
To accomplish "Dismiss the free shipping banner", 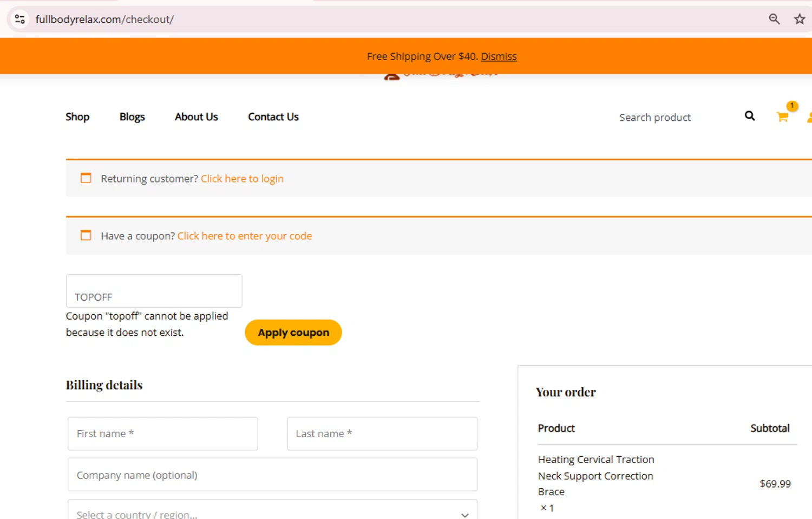I will click(499, 56).
